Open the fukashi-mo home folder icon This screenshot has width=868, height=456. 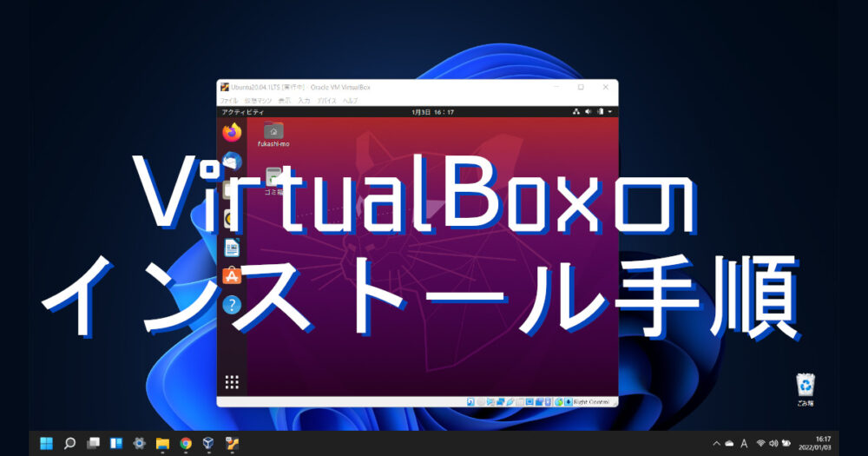pos(273,135)
